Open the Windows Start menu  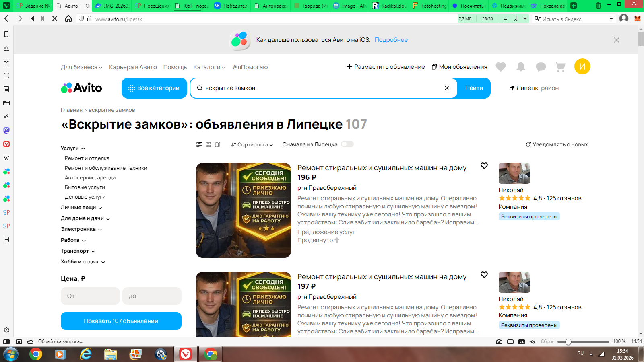[x=11, y=354]
